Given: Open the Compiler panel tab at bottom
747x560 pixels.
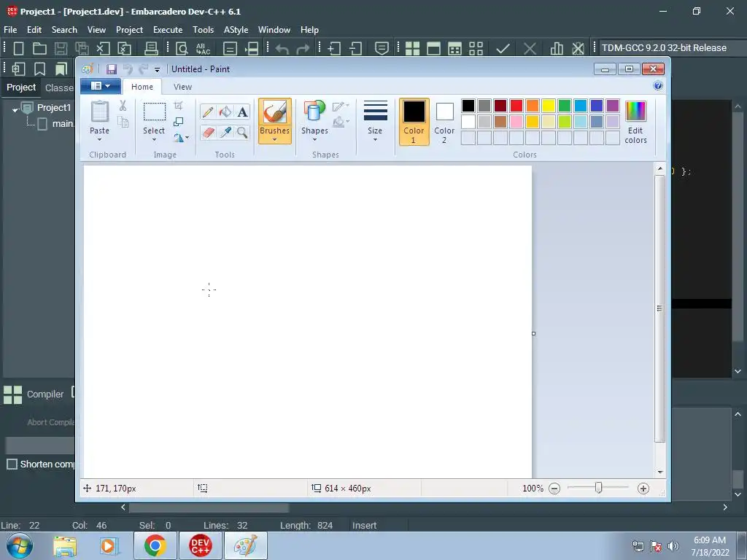Looking at the screenshot, I should click(x=34, y=394).
